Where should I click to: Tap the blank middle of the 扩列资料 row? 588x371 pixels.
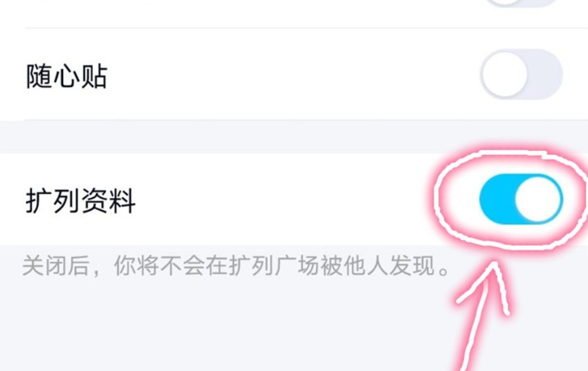(285, 199)
